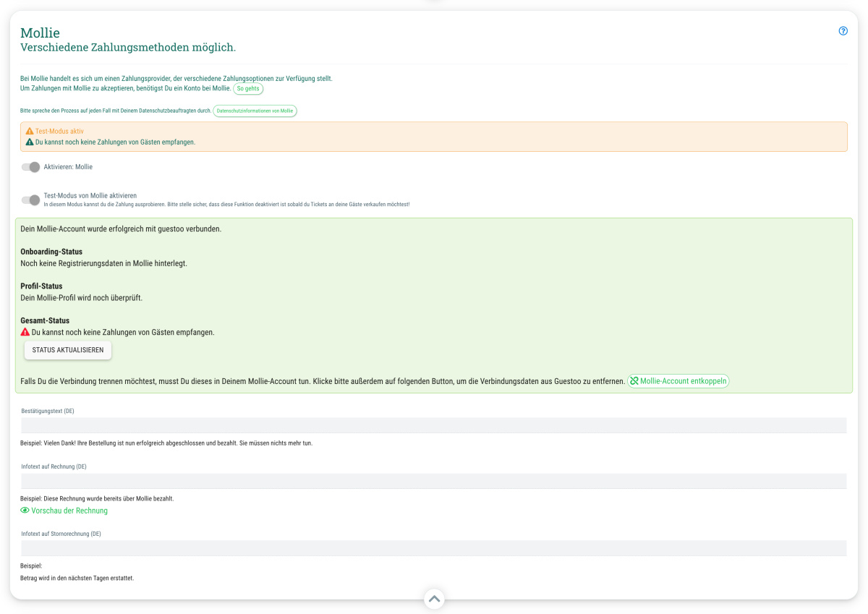Image resolution: width=868 pixels, height=614 pixels.
Task: Click the STATUS AKTUALISIEREN button
Action: 68,350
